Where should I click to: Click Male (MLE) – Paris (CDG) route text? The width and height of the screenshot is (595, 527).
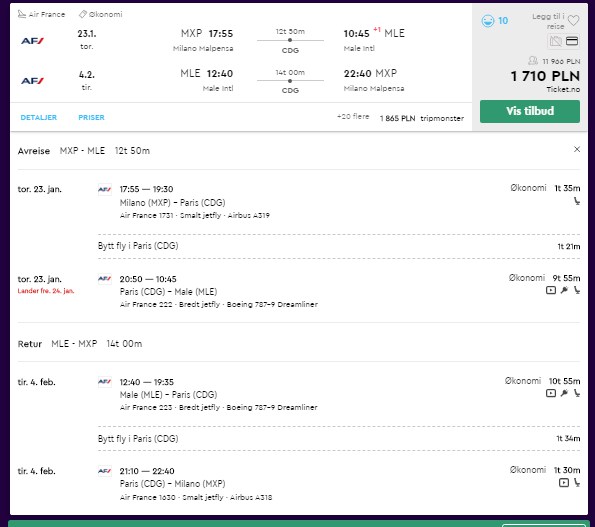pos(168,395)
